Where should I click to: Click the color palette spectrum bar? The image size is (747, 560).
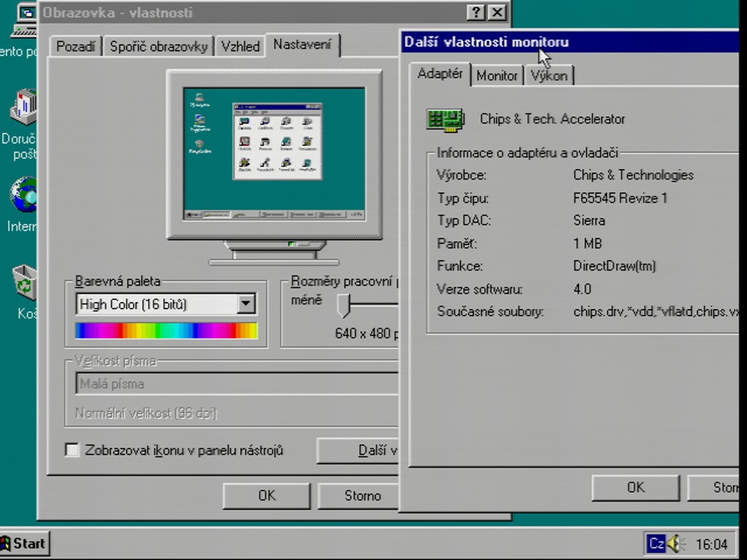(x=166, y=330)
